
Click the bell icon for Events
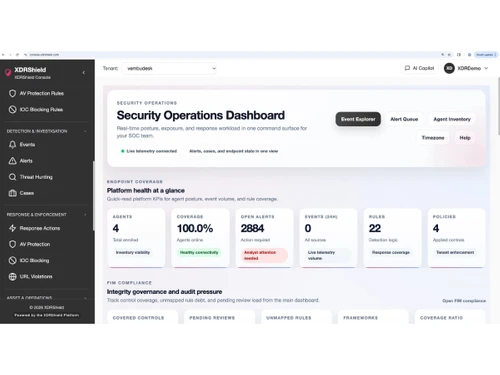coord(12,145)
